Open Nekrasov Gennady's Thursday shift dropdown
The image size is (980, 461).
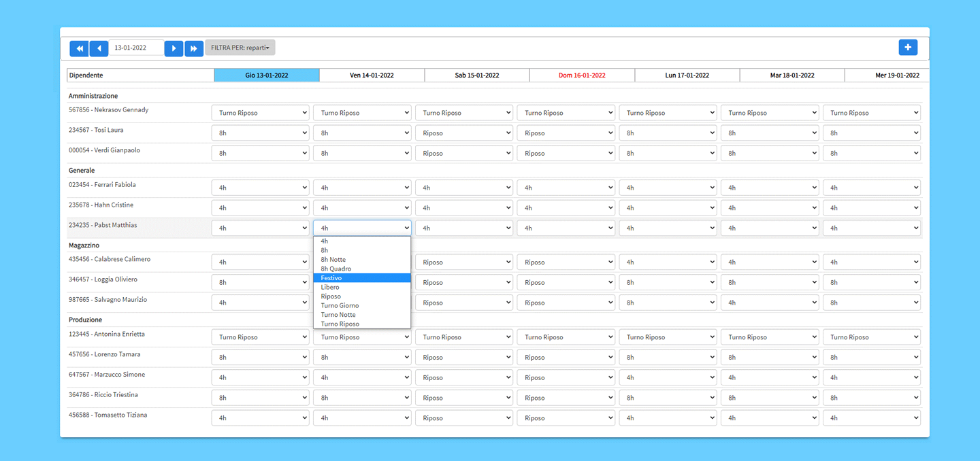pyautogui.click(x=260, y=113)
